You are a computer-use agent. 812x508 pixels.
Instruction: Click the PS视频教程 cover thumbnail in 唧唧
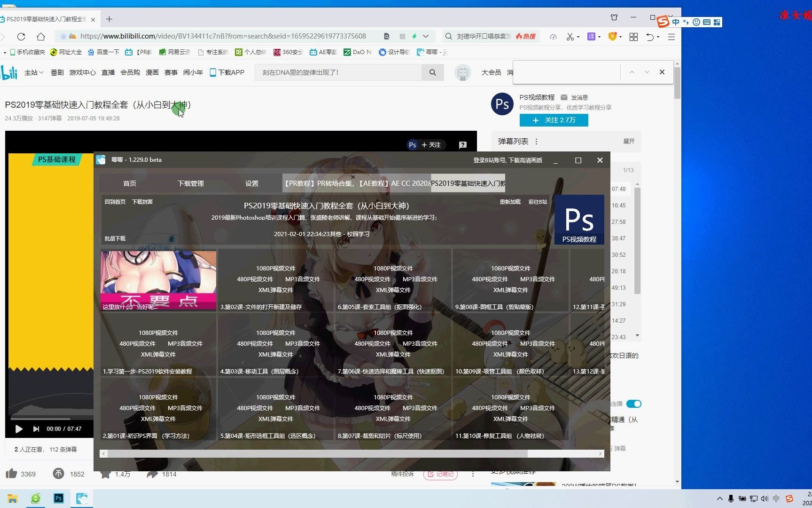click(579, 220)
